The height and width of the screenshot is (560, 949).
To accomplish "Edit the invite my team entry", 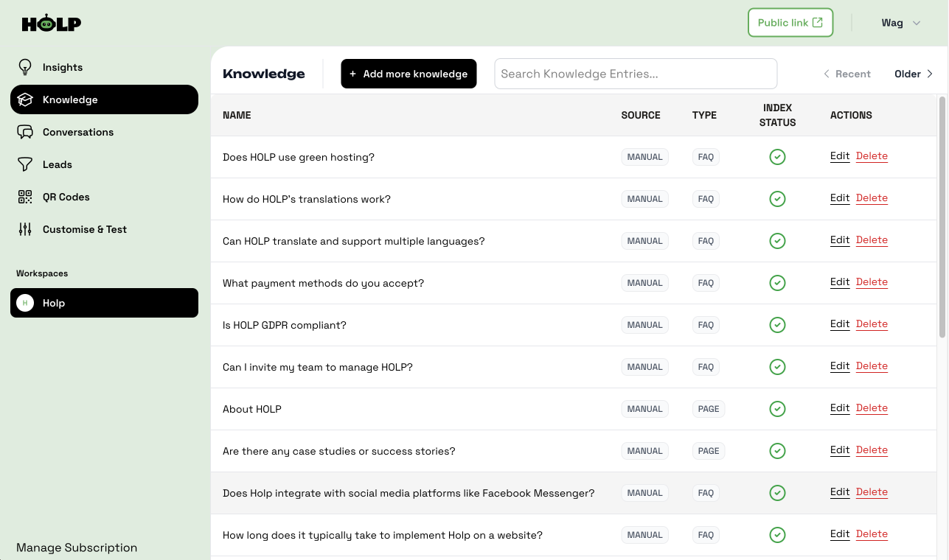I will click(x=840, y=366).
